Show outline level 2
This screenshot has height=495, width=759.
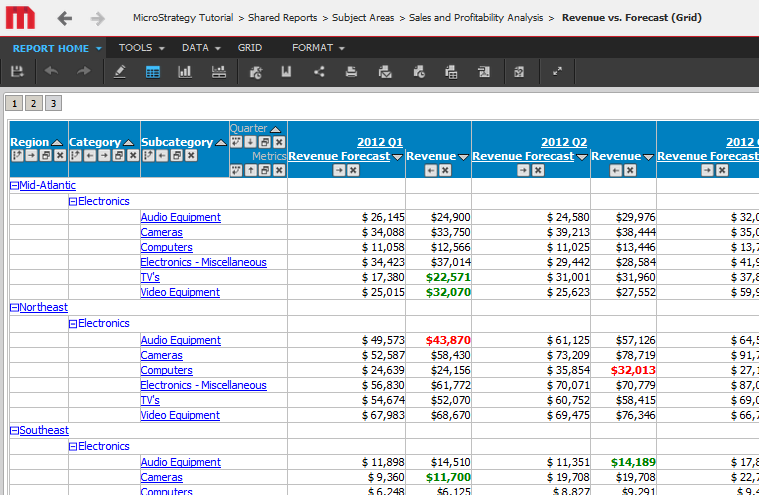(33, 103)
